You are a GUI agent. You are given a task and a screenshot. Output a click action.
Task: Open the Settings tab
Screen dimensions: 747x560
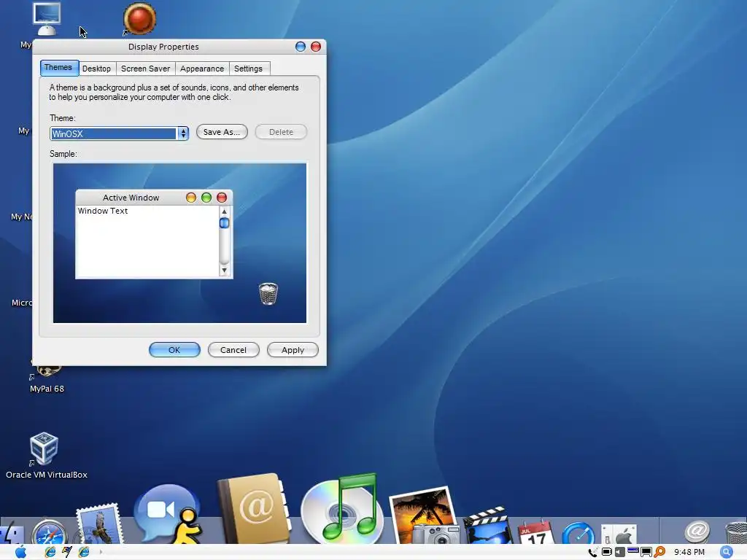click(248, 69)
